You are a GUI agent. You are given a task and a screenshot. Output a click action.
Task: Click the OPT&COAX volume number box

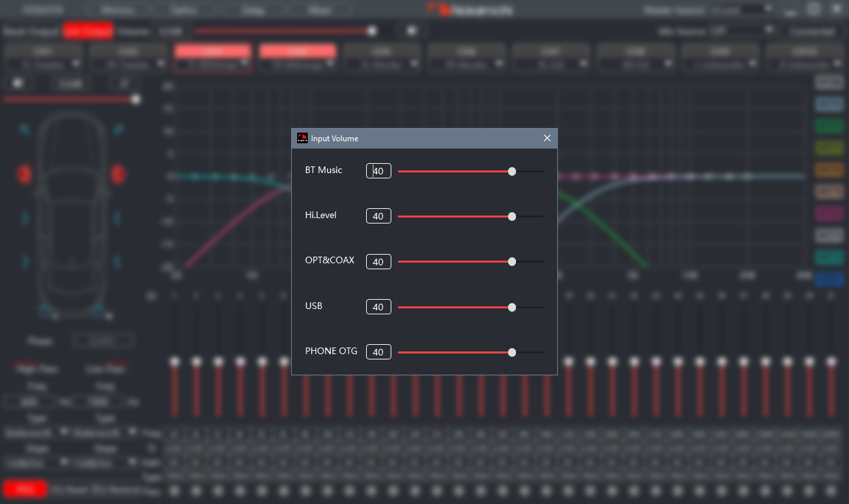click(x=379, y=262)
